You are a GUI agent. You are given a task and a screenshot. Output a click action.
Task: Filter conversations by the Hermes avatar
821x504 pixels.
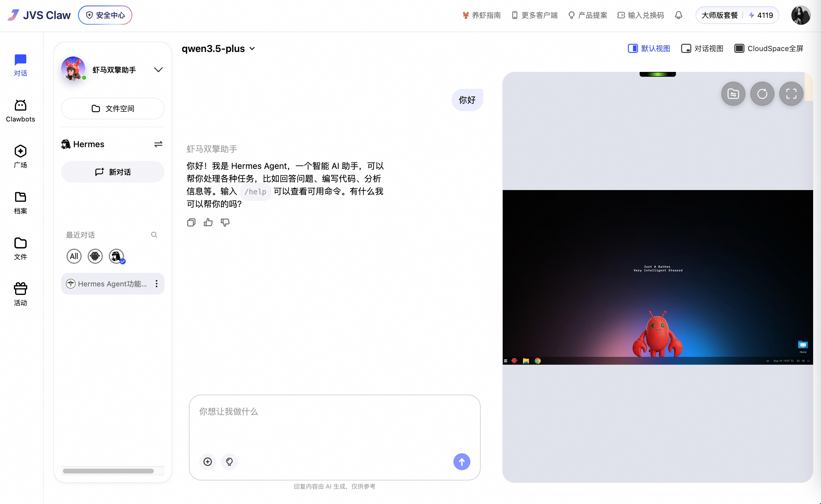(x=116, y=256)
